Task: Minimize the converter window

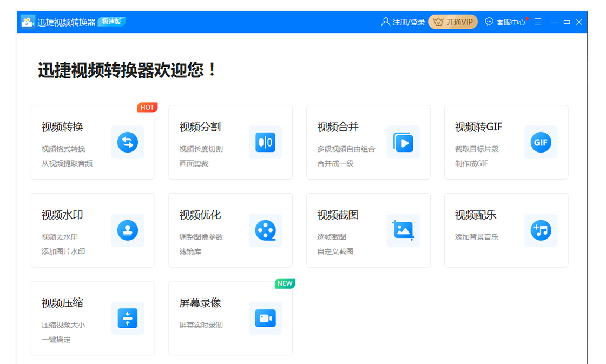Action: click(x=554, y=22)
